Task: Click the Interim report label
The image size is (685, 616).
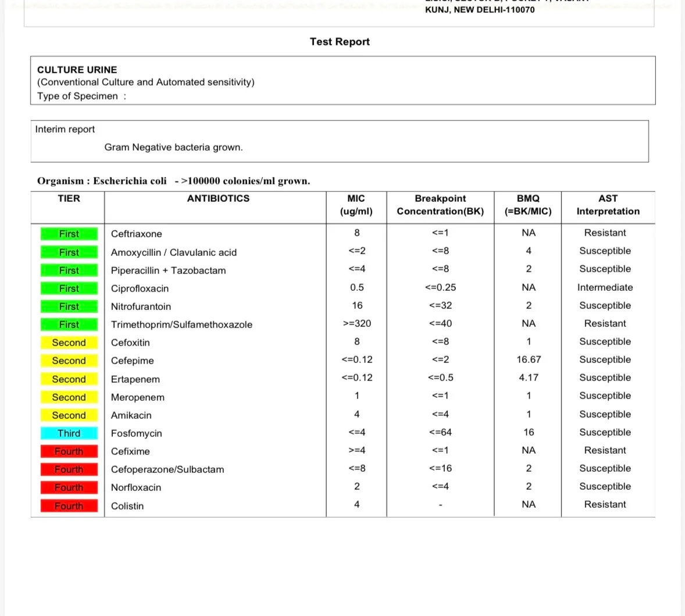Action: (65, 129)
